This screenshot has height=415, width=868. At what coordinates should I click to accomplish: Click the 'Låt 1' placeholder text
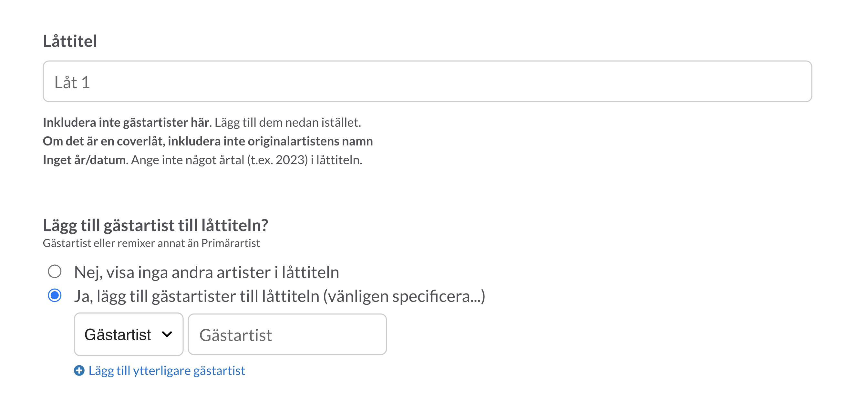72,83
